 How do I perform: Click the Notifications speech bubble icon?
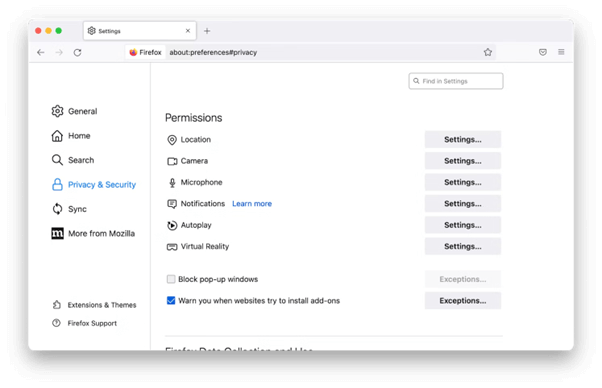point(172,204)
